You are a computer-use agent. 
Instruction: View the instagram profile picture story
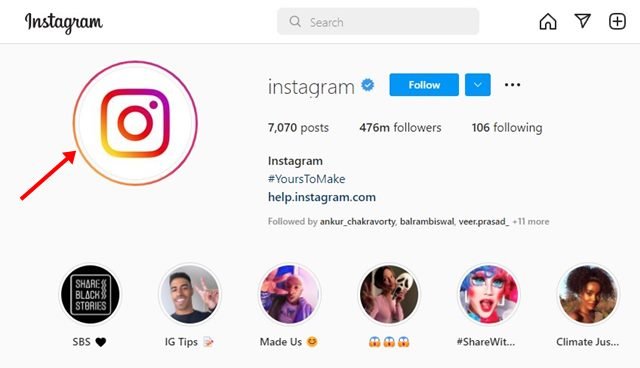point(135,123)
